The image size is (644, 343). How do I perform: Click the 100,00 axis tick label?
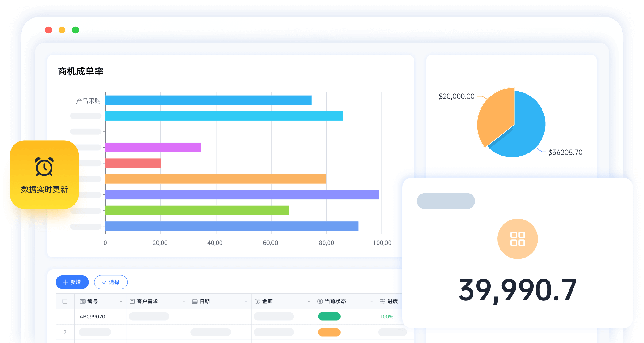[x=382, y=243]
